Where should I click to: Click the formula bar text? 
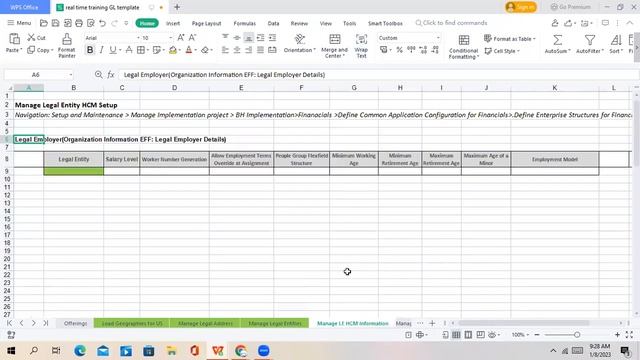point(224,75)
